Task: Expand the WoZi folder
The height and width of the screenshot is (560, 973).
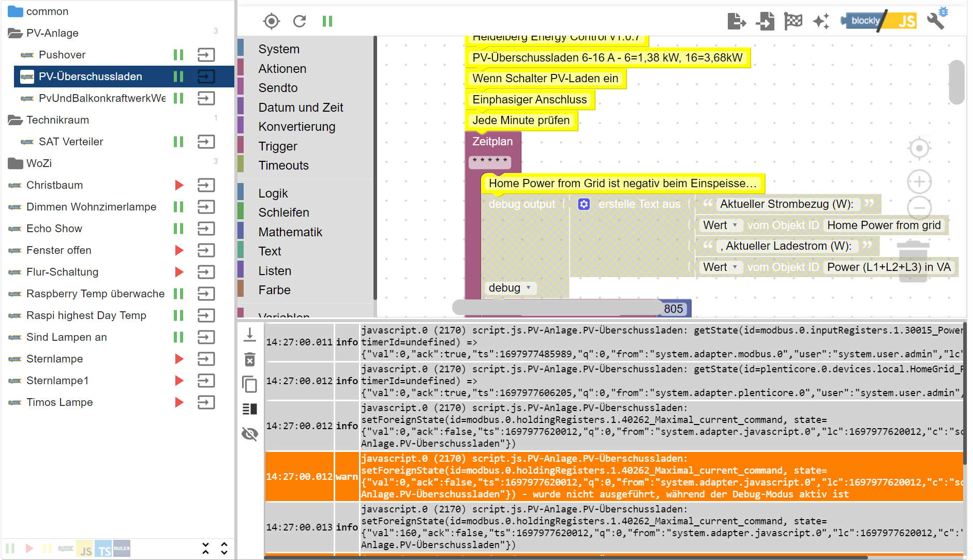Action: [16, 163]
